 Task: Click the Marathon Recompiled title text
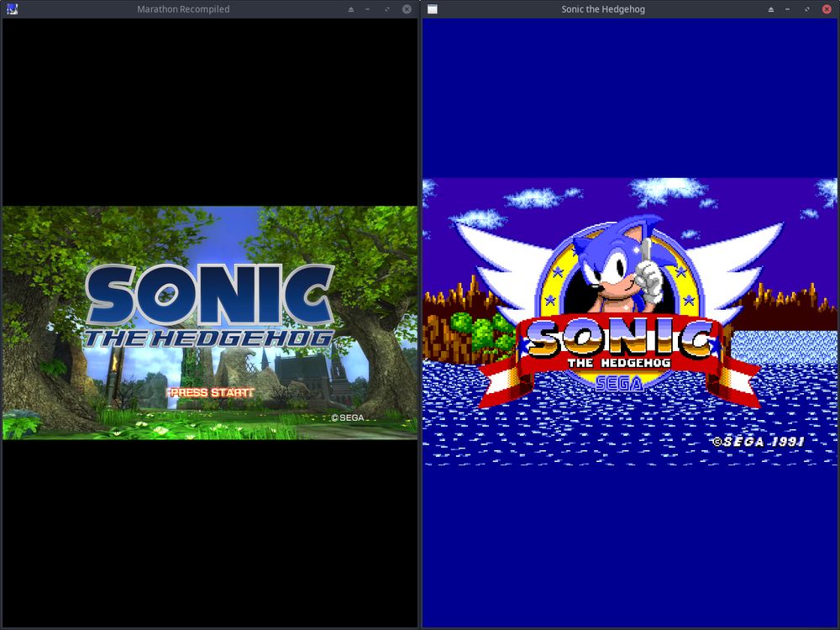(x=183, y=9)
